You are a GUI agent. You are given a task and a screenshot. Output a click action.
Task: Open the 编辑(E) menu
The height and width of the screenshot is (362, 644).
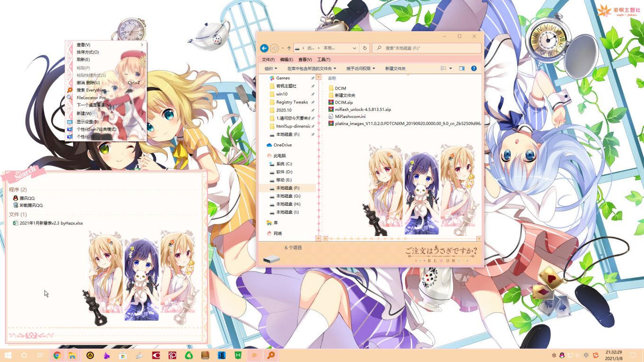(x=286, y=59)
